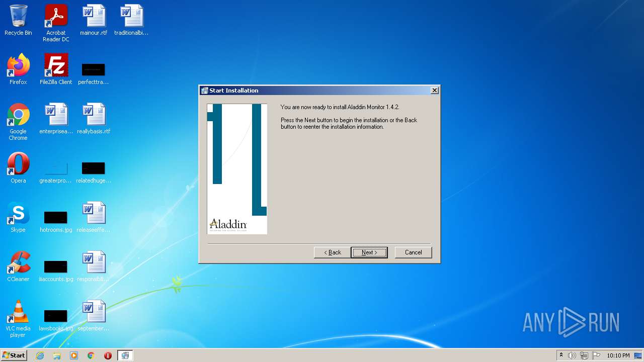This screenshot has width=644, height=362.
Task: Open the volume speaker tray icon
Action: pyautogui.click(x=572, y=355)
